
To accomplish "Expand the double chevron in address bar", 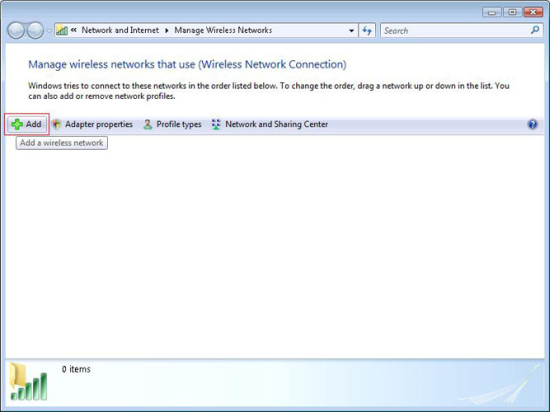I will [74, 30].
